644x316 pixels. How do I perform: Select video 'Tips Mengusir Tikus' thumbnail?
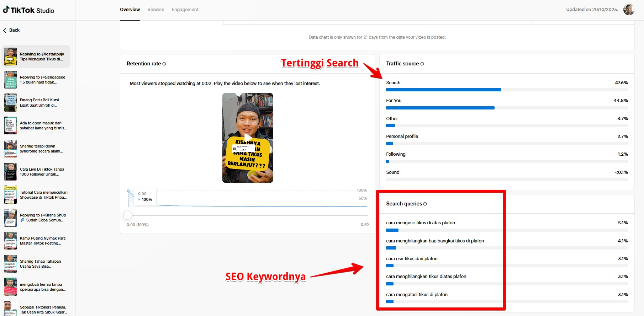coord(11,57)
